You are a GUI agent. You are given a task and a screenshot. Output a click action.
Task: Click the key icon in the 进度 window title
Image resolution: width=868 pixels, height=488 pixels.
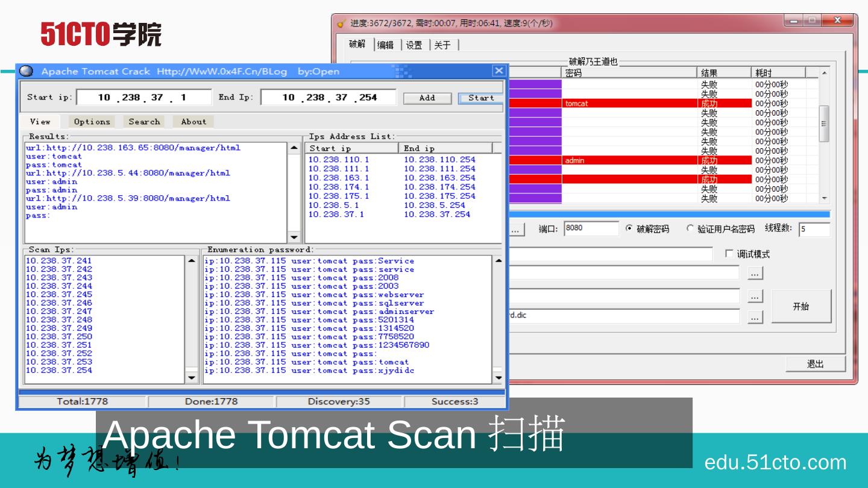click(341, 24)
